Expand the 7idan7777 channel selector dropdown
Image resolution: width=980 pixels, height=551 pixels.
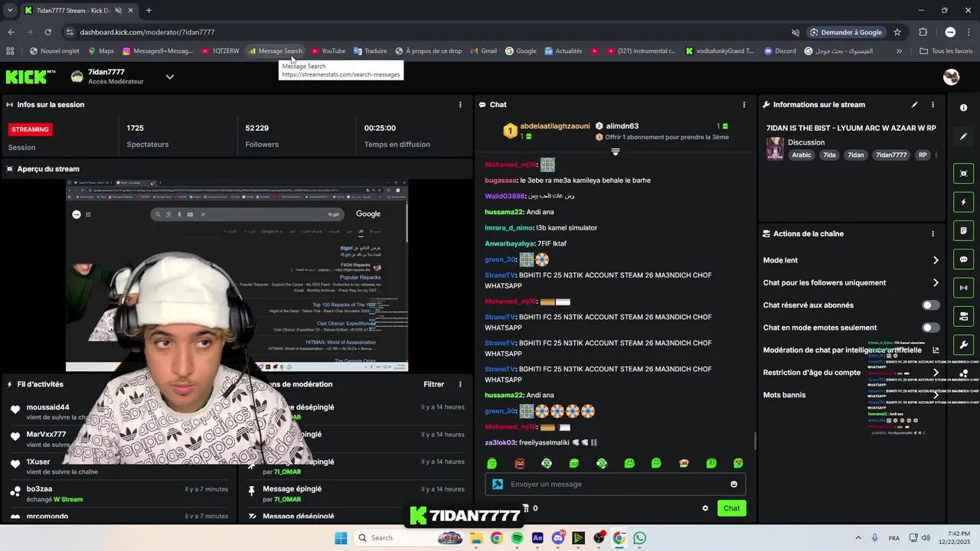[170, 77]
